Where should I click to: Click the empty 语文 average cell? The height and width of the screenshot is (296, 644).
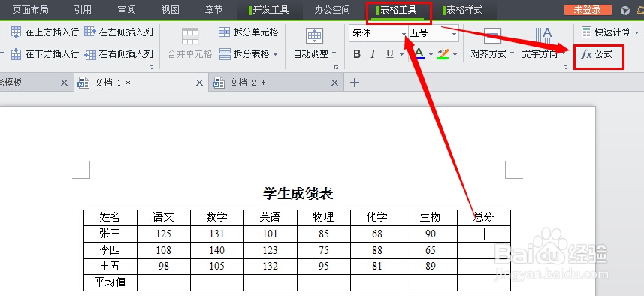pyautogui.click(x=164, y=282)
